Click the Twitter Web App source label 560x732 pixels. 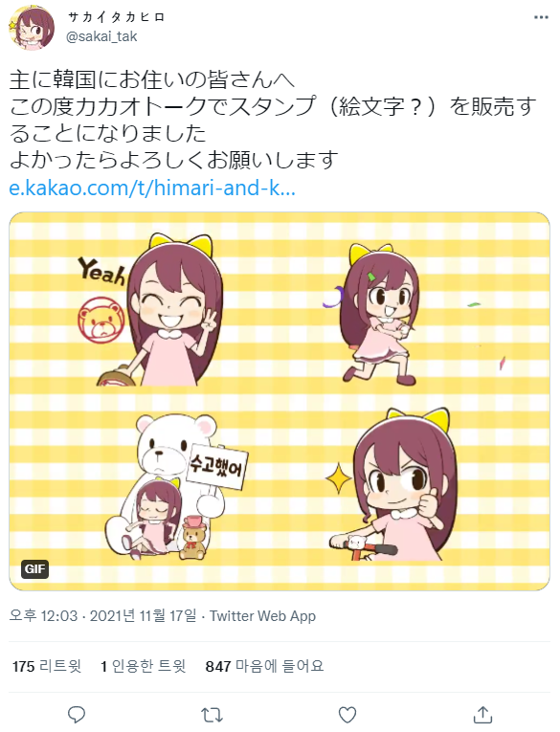point(262,616)
